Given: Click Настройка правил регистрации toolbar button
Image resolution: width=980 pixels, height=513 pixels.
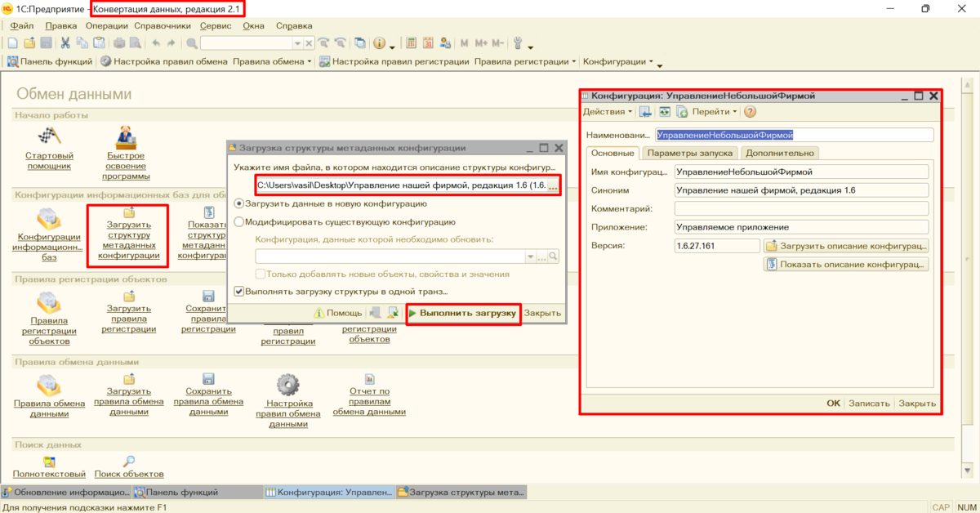Looking at the screenshot, I should pyautogui.click(x=394, y=61).
